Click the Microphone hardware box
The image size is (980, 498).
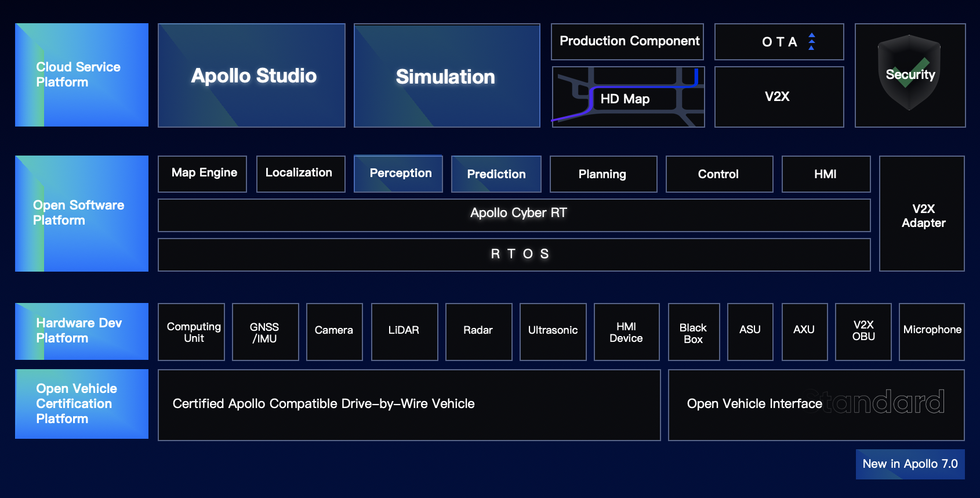932,332
